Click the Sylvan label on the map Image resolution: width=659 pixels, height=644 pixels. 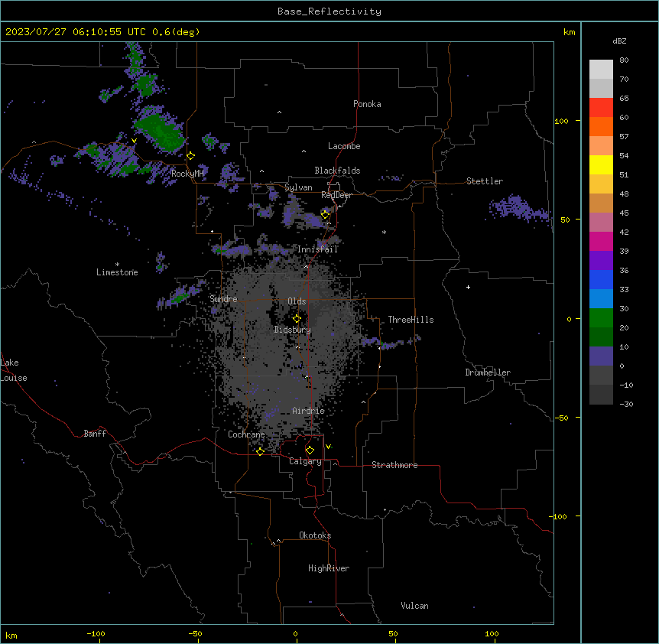tap(298, 188)
